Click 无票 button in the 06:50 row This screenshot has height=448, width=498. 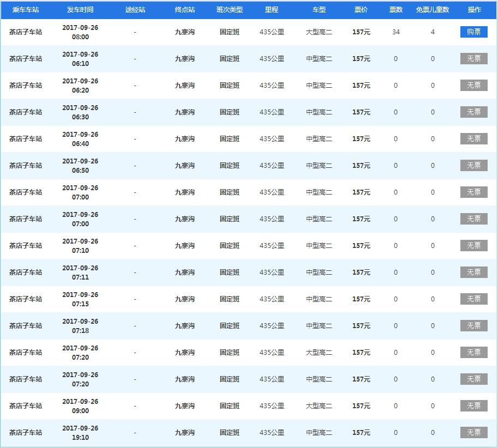(473, 165)
